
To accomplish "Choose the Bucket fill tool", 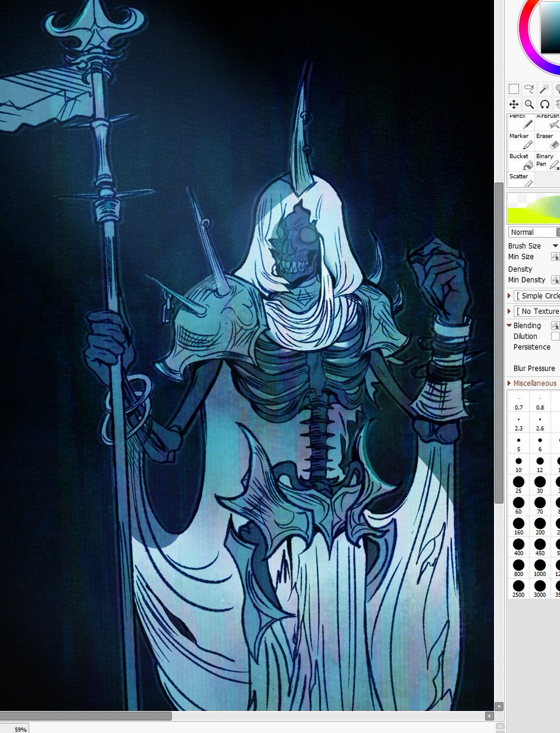I will [x=521, y=161].
